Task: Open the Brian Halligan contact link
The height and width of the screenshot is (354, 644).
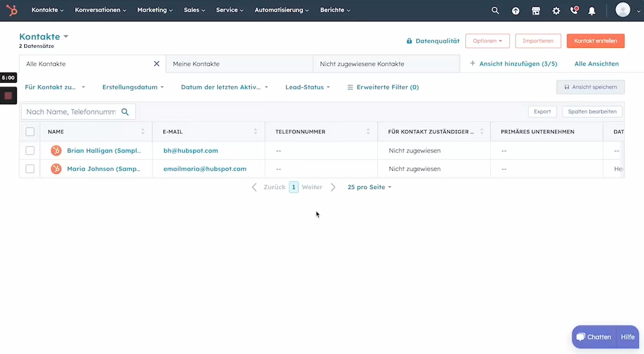Action: coord(104,150)
